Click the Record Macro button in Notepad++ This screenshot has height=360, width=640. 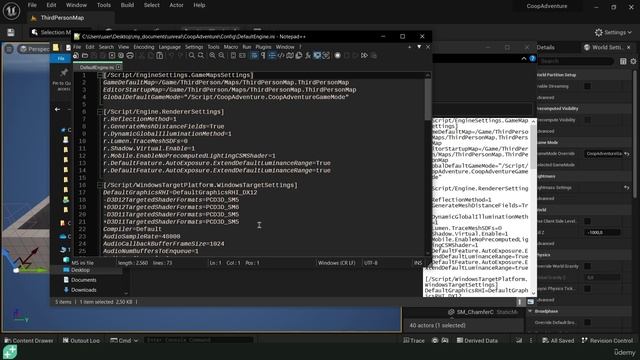[338, 56]
